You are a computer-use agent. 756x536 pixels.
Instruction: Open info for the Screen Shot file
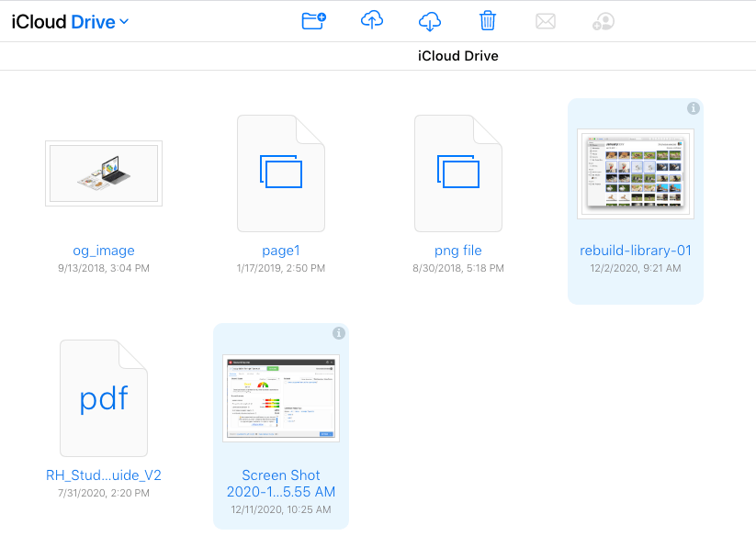click(338, 333)
